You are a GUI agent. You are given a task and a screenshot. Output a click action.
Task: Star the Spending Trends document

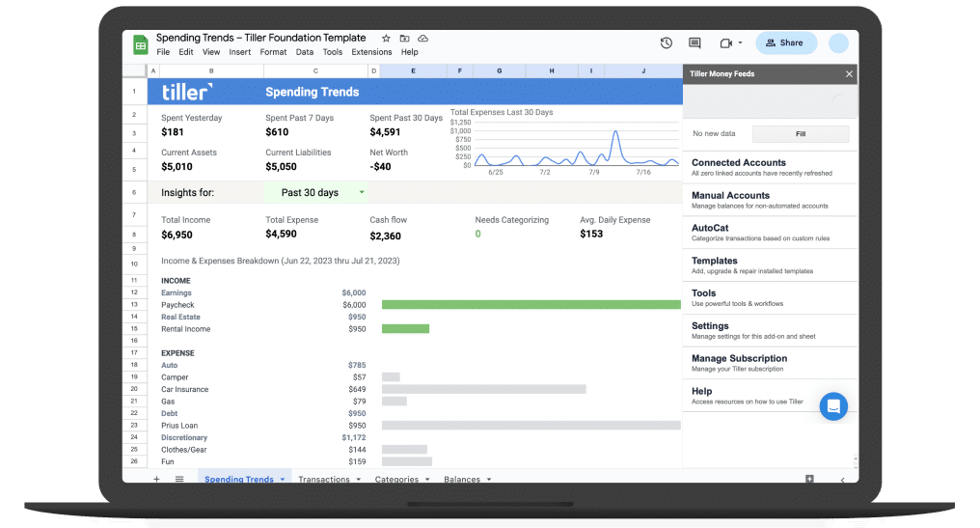(386, 39)
